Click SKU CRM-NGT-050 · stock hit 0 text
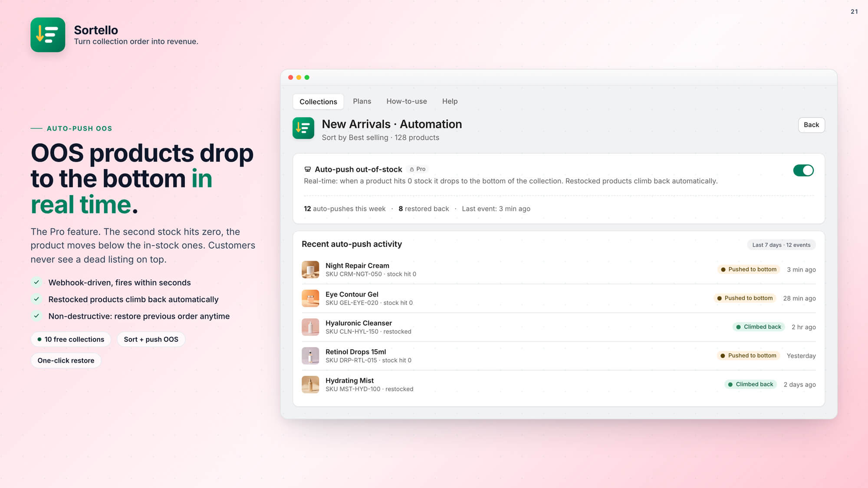868x488 pixels. click(x=371, y=274)
